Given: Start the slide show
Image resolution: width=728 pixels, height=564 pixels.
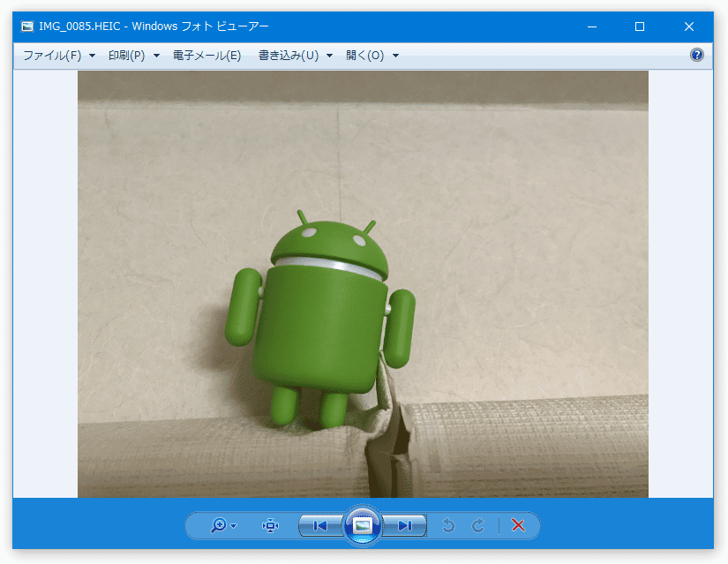Looking at the screenshot, I should (x=362, y=525).
